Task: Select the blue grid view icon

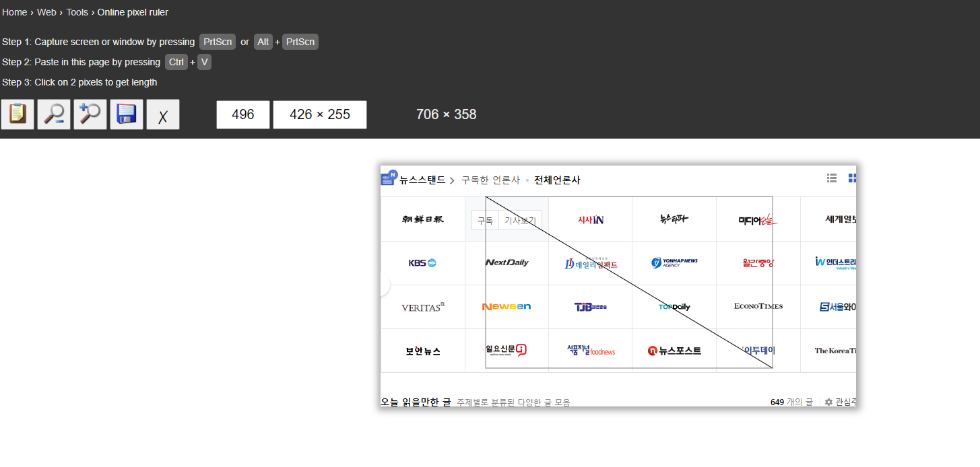Action: pyautogui.click(x=852, y=178)
